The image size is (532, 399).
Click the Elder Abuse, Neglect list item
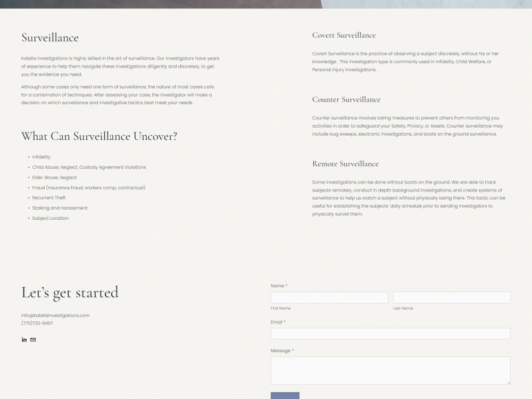[54, 178]
